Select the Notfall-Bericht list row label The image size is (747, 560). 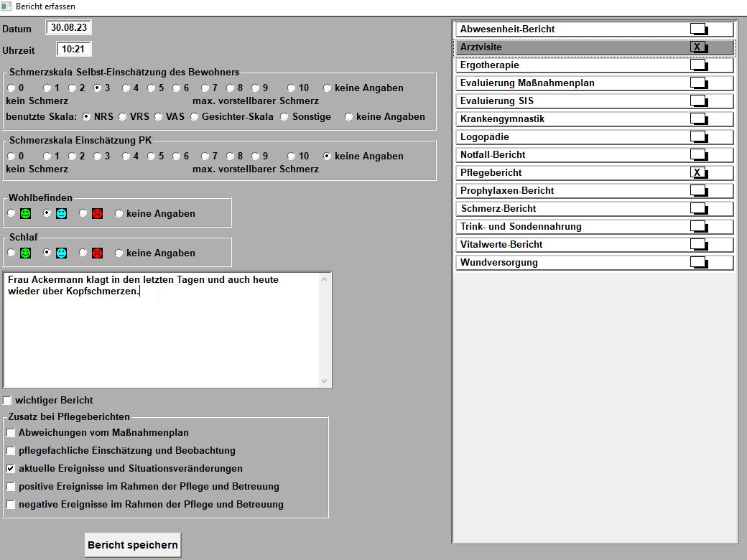tap(493, 155)
